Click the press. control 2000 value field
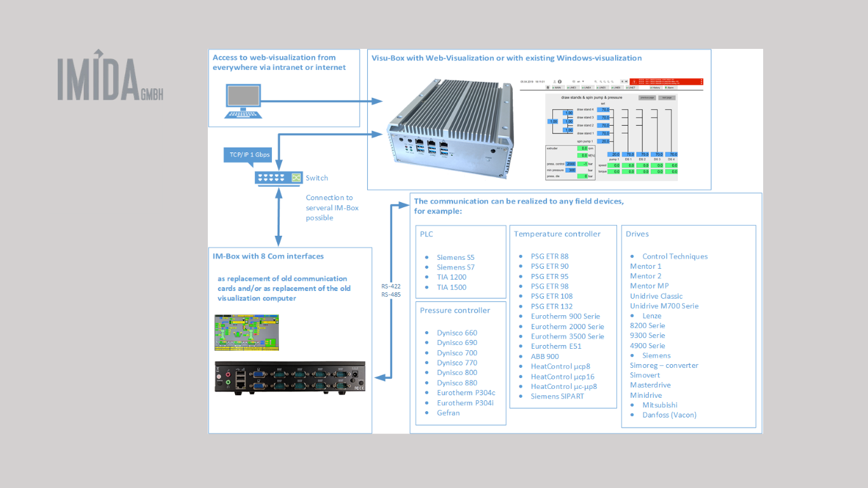 point(571,164)
